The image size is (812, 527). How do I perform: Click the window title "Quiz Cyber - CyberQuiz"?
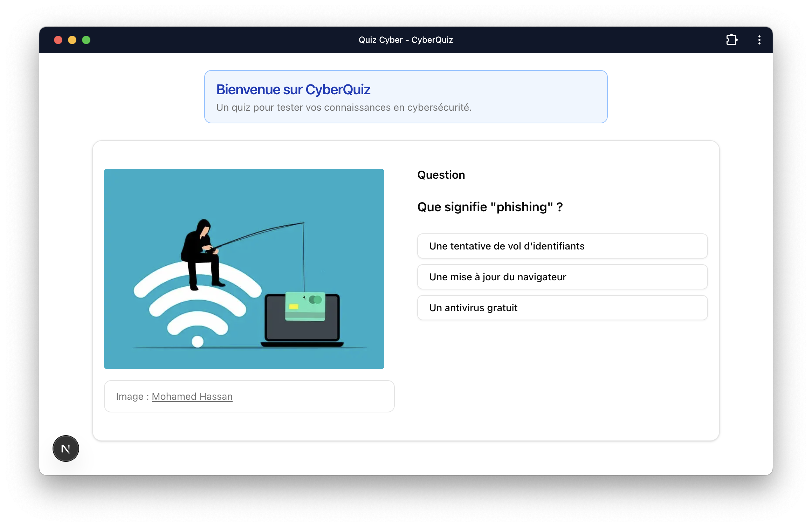pos(406,40)
